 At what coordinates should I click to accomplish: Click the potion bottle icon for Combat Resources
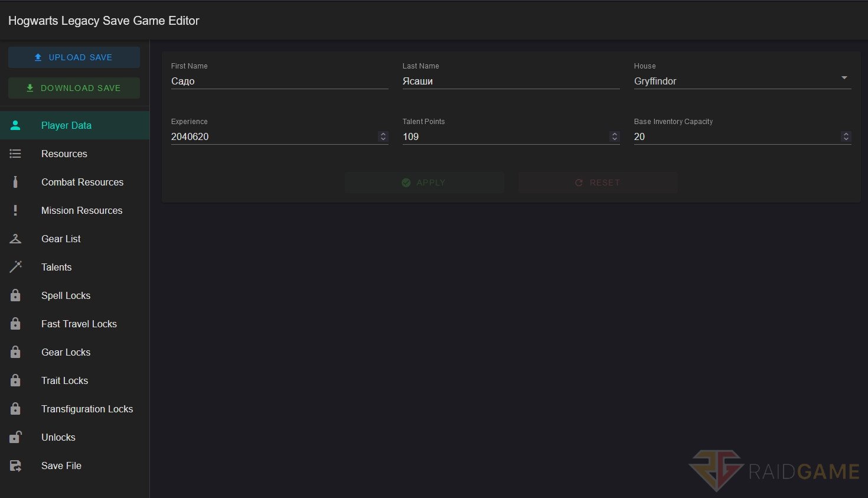pyautogui.click(x=15, y=182)
